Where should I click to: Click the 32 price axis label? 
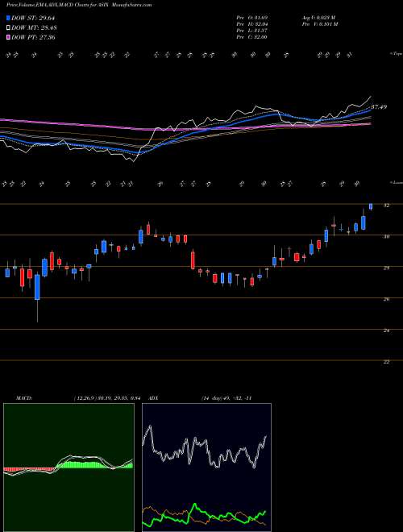tap(386, 206)
